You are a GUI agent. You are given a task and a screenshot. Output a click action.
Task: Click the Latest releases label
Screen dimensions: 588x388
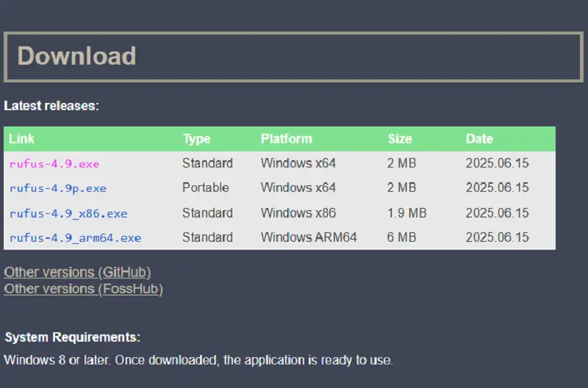coord(51,106)
